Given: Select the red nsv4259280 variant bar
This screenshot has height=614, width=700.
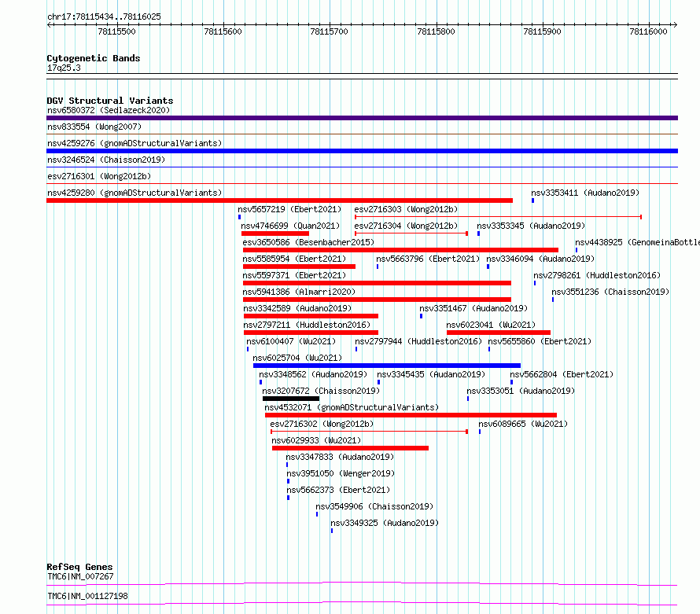Looking at the screenshot, I should point(279,200).
